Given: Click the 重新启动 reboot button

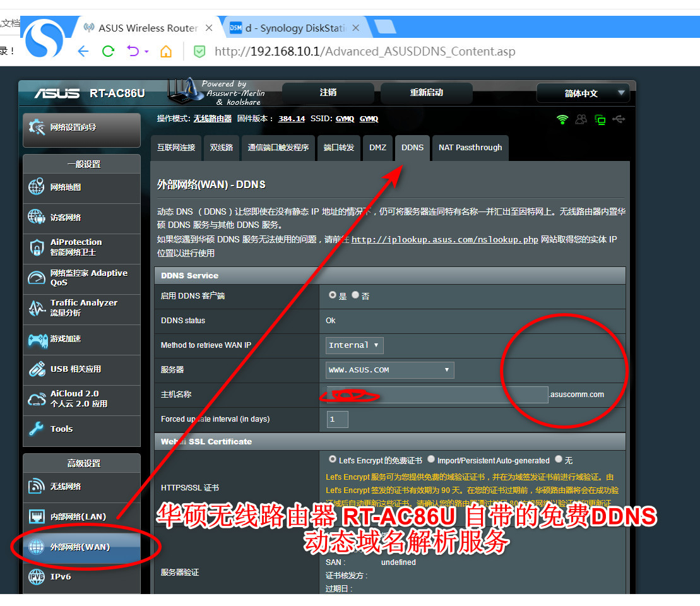Looking at the screenshot, I should pyautogui.click(x=426, y=93).
